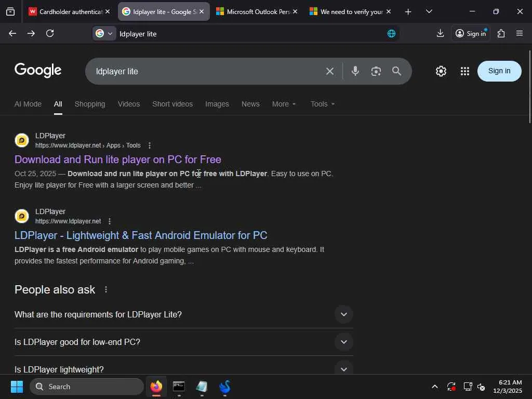Select the Images search tab
The image size is (532, 399).
[x=217, y=104]
